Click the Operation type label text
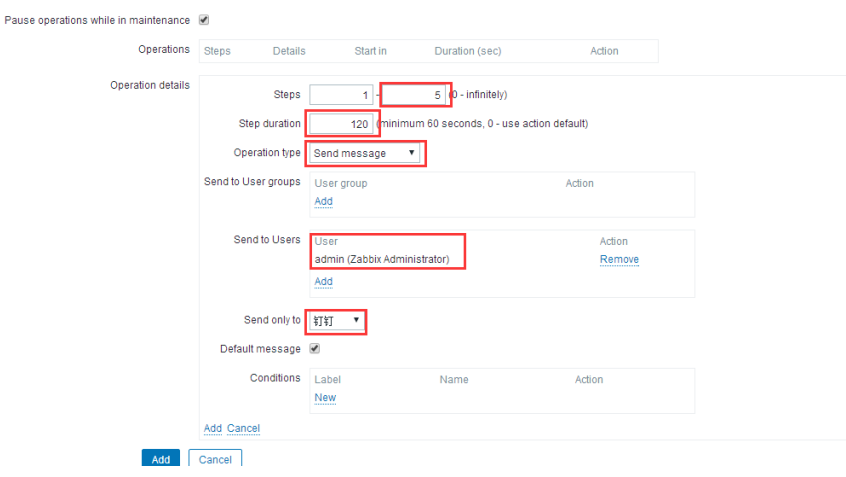Screen dimensions: 846x477 (x=266, y=153)
